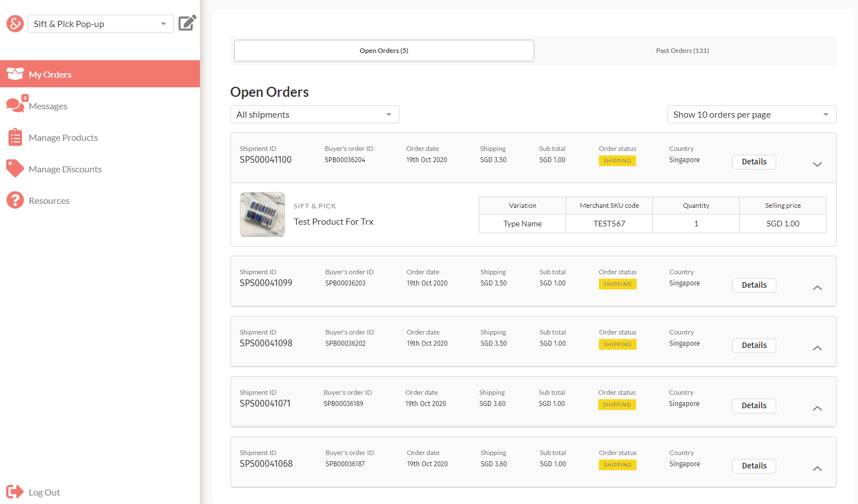Image resolution: width=858 pixels, height=504 pixels.
Task: Open the All shipments filter dropdown
Action: [315, 114]
